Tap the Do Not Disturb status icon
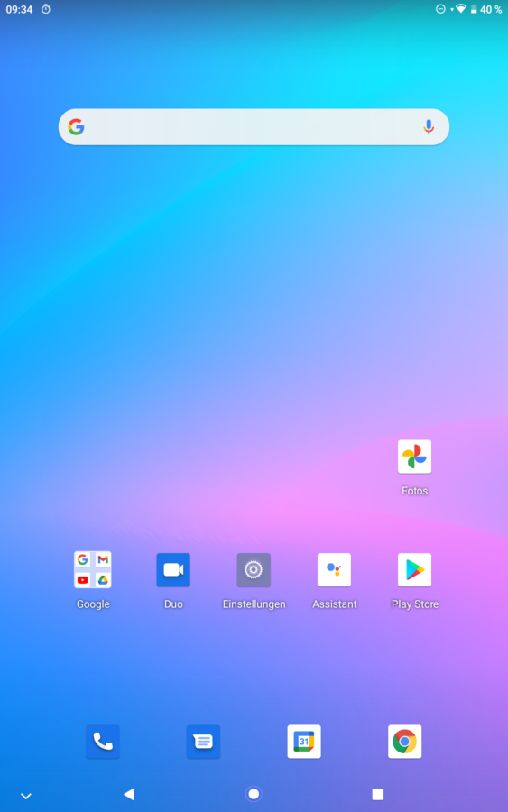Screen dimensions: 508x812 pos(440,9)
